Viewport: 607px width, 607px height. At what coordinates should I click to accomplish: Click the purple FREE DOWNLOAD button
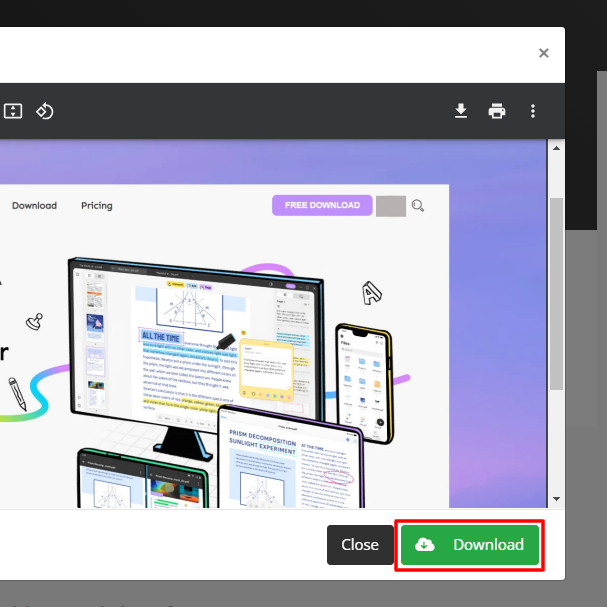322,205
